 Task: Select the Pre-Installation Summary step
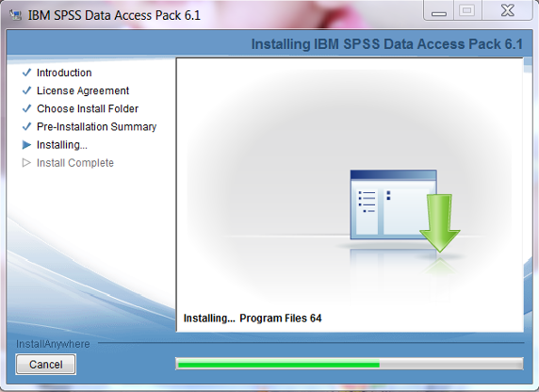(x=97, y=127)
